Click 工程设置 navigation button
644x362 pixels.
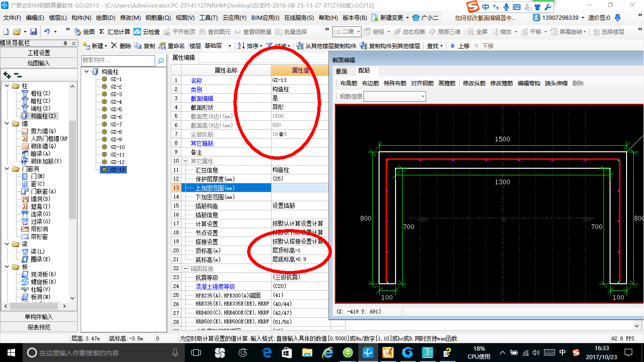pos(39,53)
